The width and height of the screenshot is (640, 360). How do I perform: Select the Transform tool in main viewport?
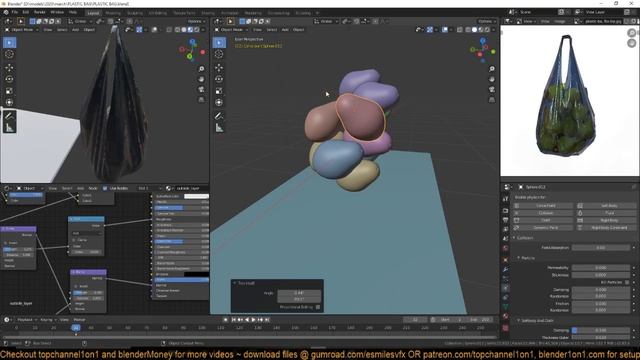(x=219, y=102)
